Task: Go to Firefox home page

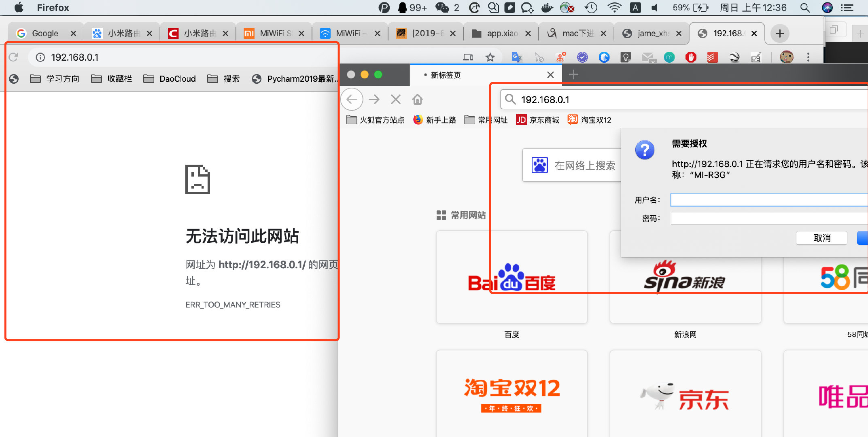Action: [418, 99]
